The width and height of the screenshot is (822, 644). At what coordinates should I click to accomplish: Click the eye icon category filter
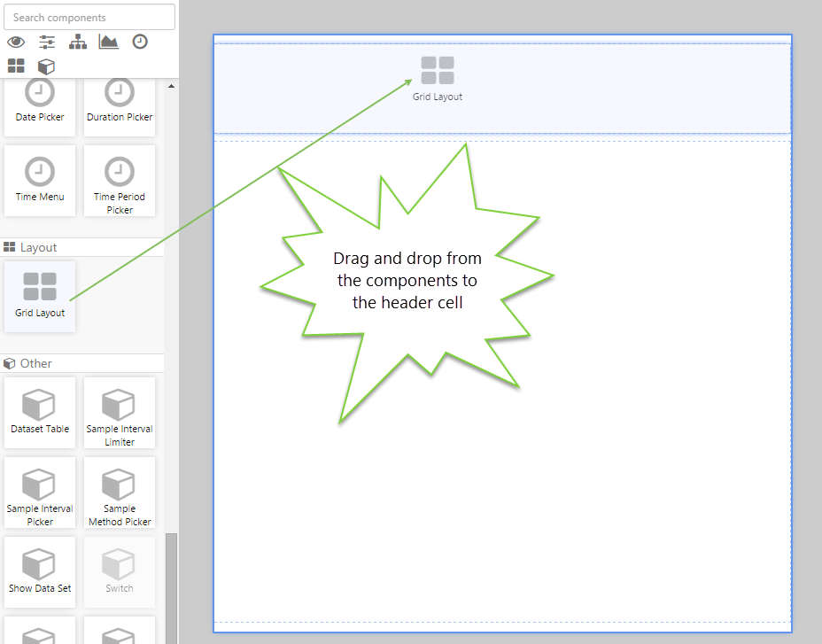click(x=15, y=42)
